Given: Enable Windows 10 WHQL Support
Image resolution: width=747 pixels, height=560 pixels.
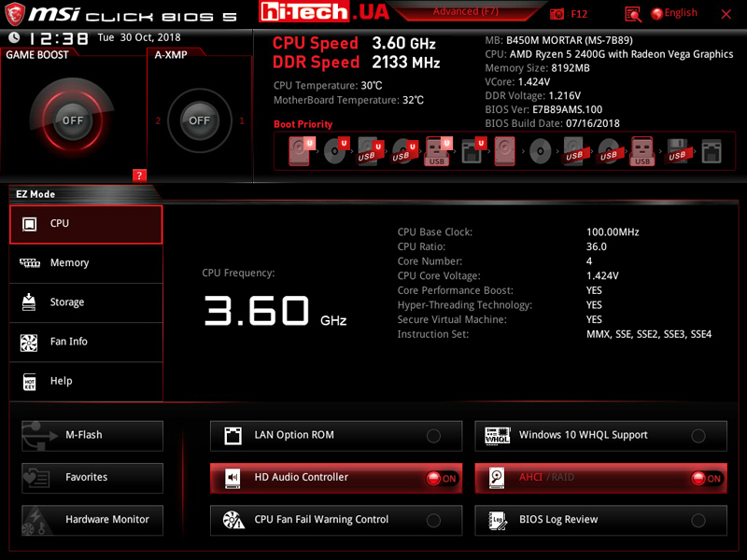Looking at the screenshot, I should 698,436.
